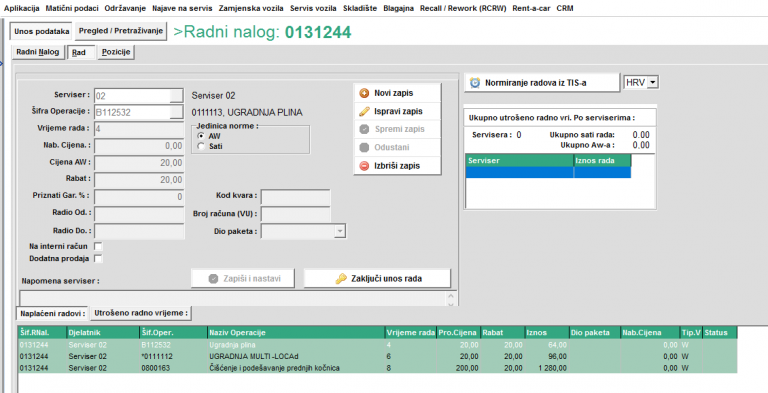The width and height of the screenshot is (768, 393).
Task: Click Zapiši i nastavi button
Action: [x=243, y=278]
